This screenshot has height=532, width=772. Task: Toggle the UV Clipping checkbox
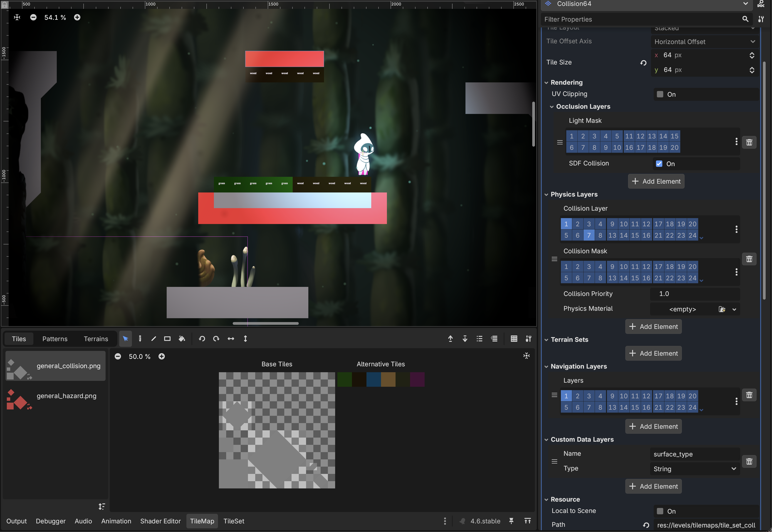[660, 94]
